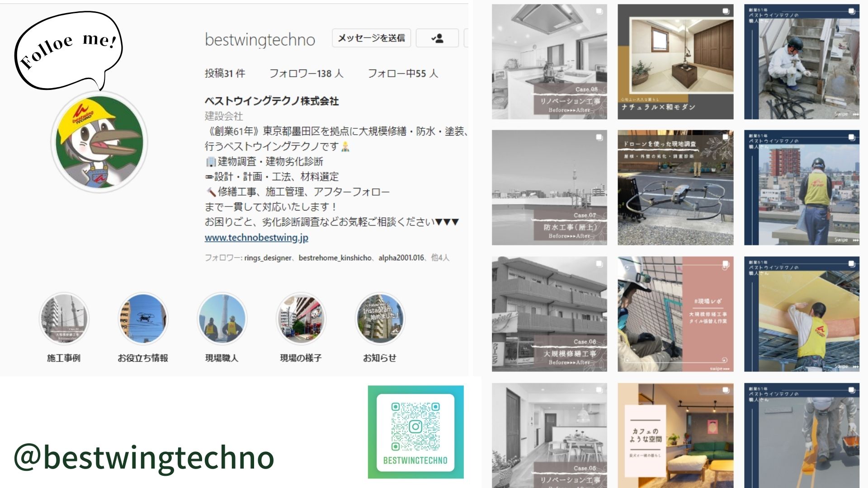Viewport: 868px width, 488px height.
Task: Click the 他4人 other followers link
Action: (440, 258)
